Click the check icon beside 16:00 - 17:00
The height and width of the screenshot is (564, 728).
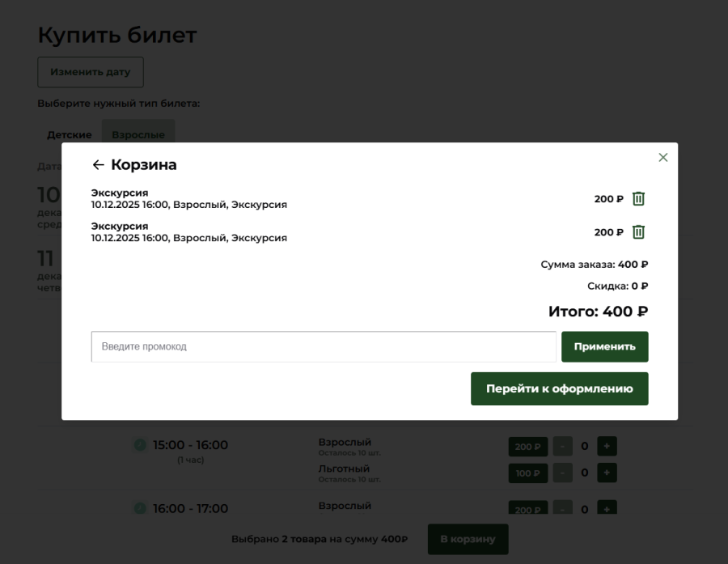click(139, 508)
